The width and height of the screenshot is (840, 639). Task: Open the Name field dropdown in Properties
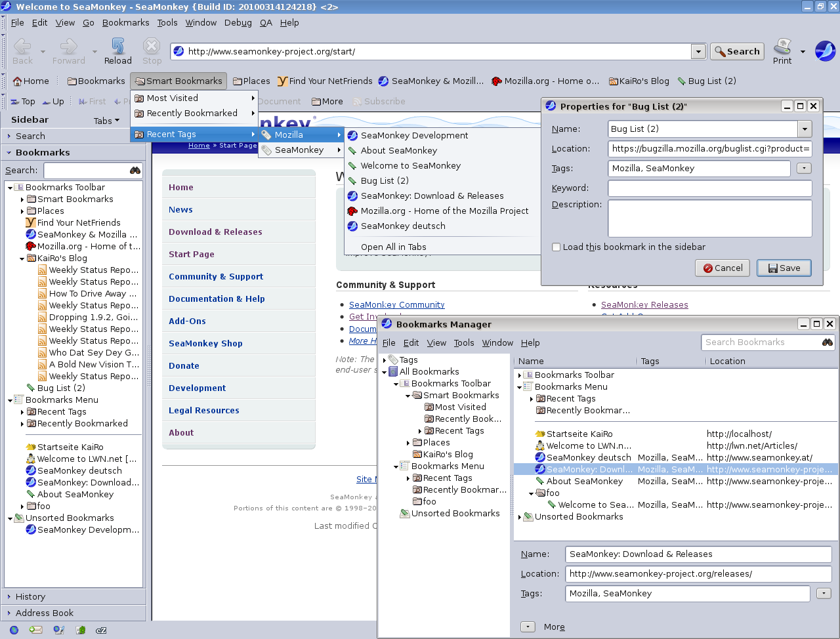point(805,129)
